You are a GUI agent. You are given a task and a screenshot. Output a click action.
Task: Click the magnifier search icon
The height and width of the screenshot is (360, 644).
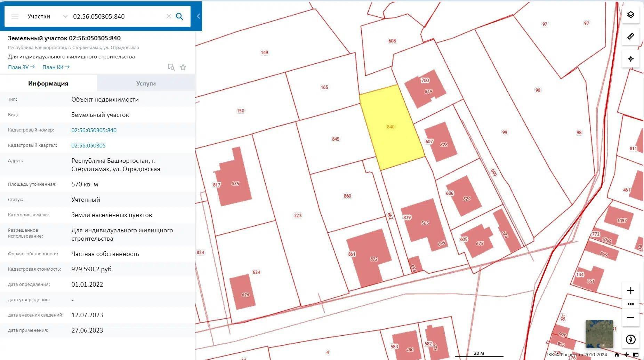pyautogui.click(x=179, y=16)
